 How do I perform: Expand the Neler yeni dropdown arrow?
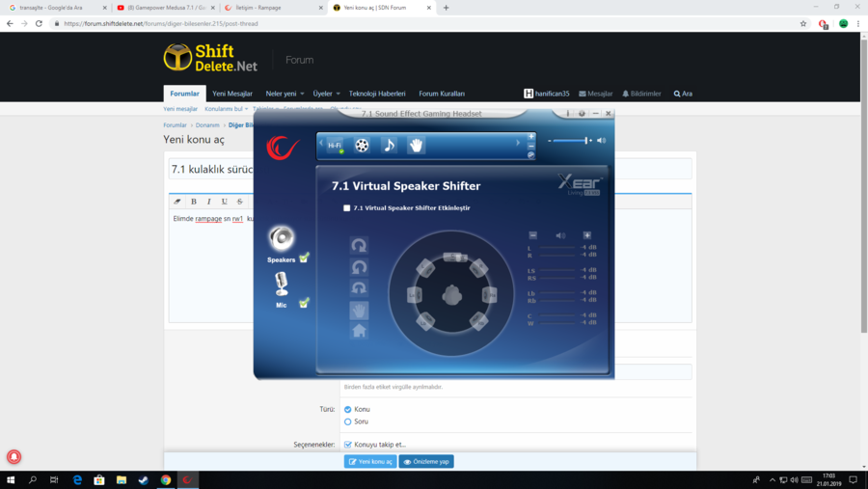pos(302,94)
